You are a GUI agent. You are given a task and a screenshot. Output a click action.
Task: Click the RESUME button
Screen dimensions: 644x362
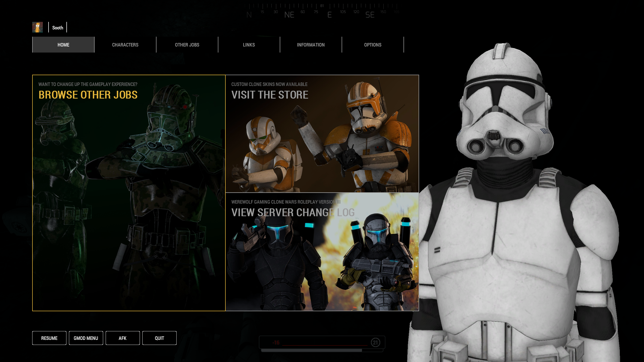[x=49, y=338]
